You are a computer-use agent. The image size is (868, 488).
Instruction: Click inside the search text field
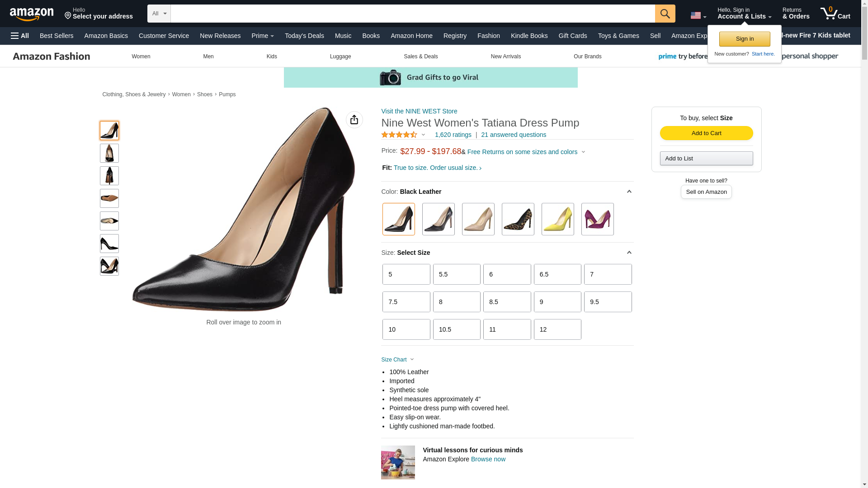pyautogui.click(x=412, y=14)
